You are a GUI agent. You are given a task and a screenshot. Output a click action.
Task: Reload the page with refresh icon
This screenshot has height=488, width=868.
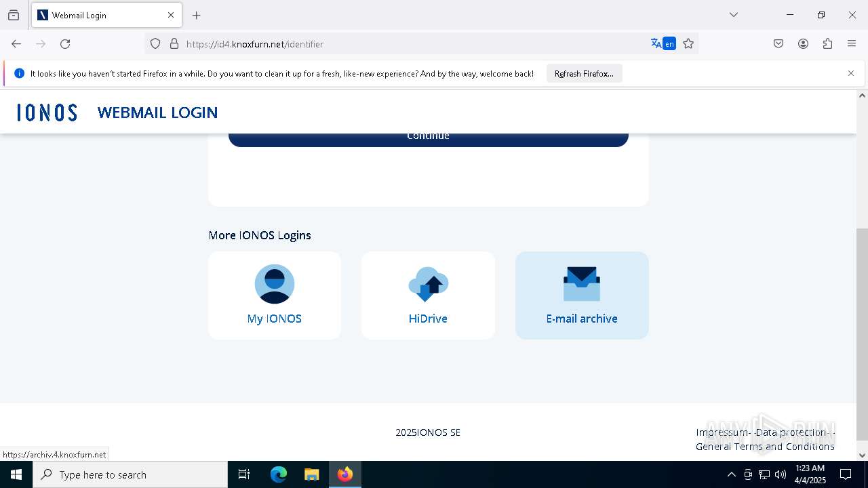click(65, 44)
